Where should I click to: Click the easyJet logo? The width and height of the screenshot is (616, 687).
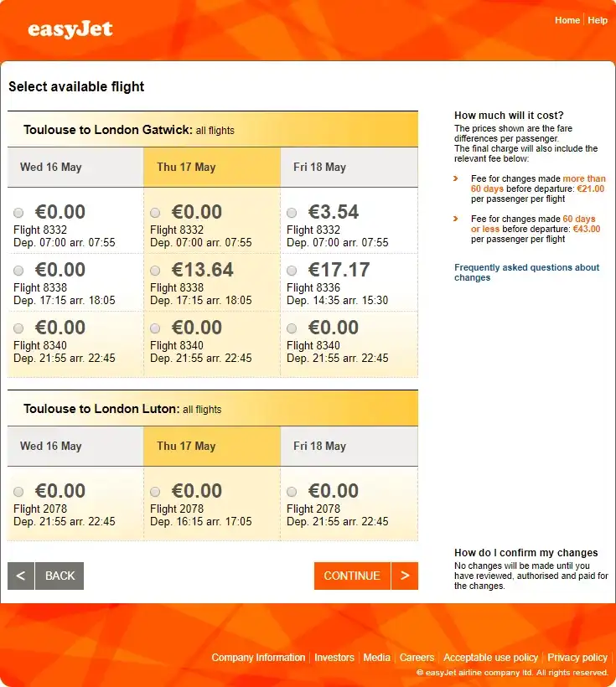coord(70,28)
